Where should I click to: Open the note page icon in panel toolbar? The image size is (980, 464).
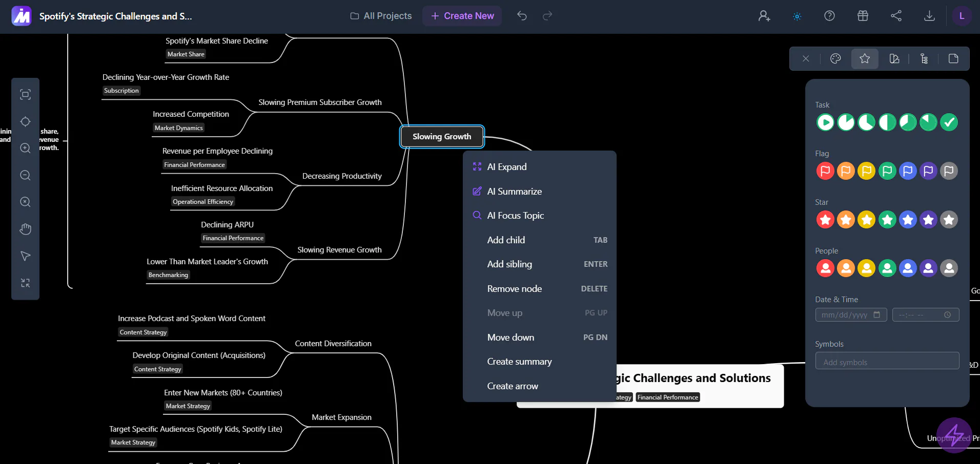(953, 59)
